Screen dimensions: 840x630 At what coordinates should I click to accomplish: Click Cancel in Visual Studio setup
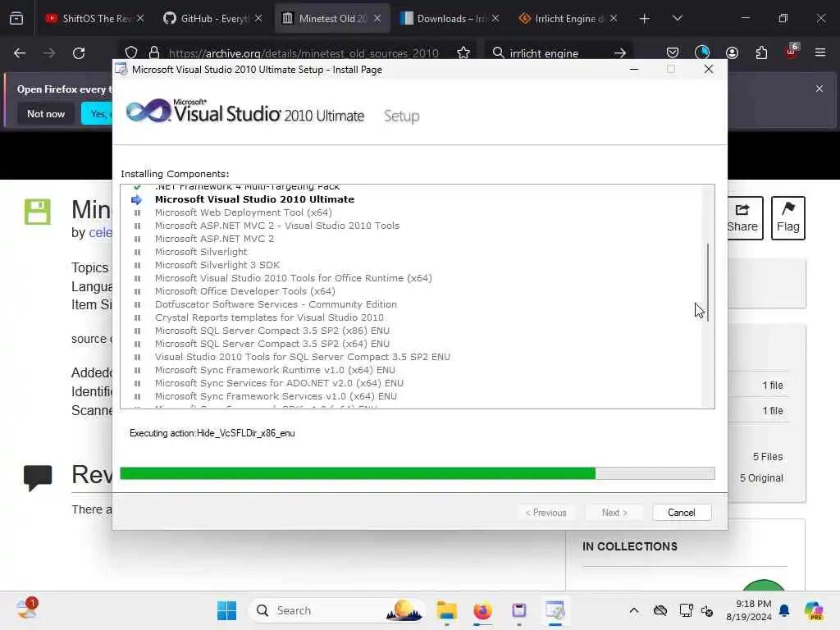pos(682,513)
